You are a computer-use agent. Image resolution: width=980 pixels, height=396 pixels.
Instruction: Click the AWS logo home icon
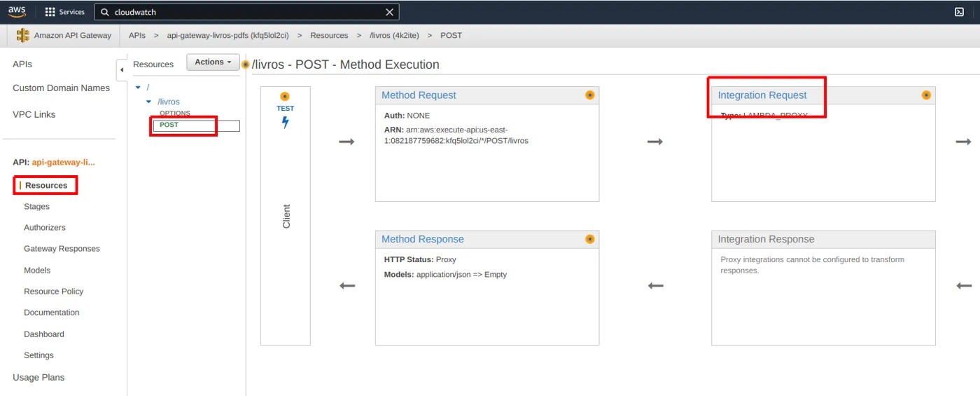17,11
